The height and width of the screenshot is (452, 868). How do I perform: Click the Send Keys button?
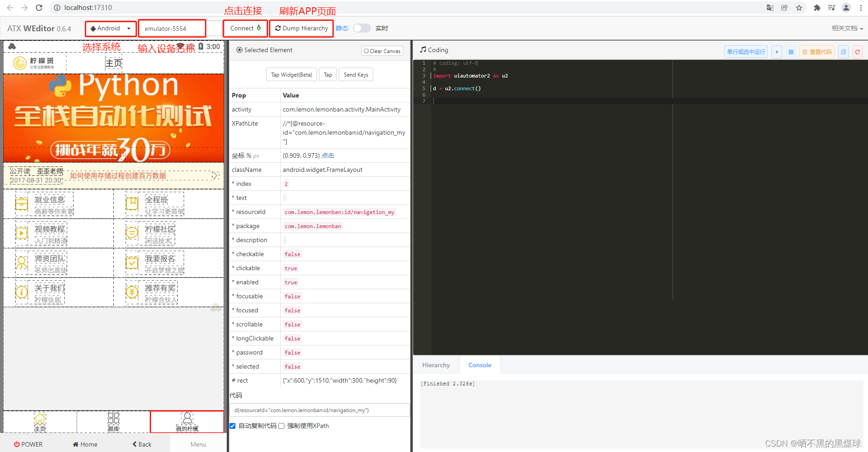click(x=356, y=75)
